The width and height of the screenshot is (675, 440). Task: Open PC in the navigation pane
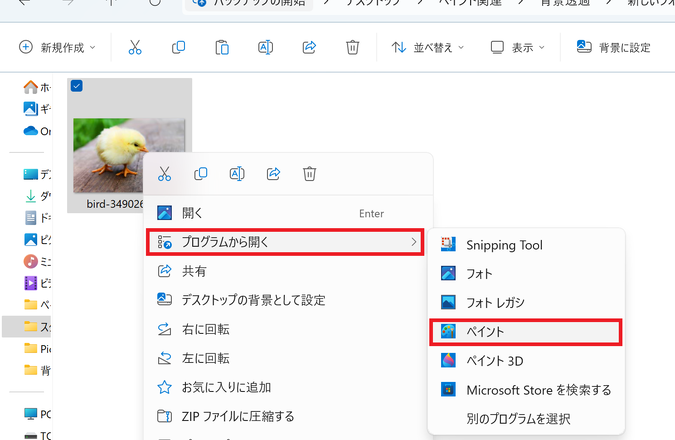click(37, 414)
